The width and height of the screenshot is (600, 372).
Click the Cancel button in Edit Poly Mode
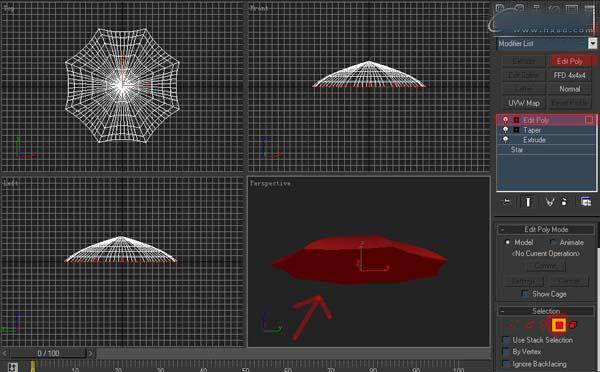click(569, 281)
